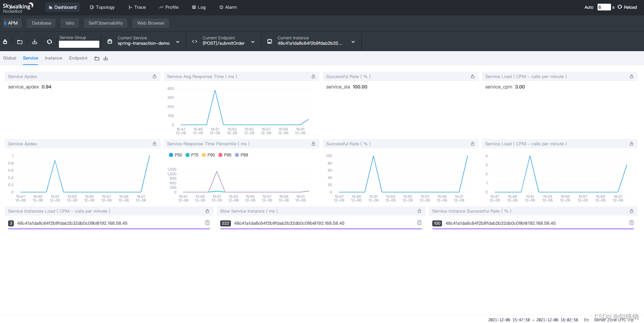644x323 pixels.
Task: Click lock icon on Slow Service Instance panel
Action: pyautogui.click(x=419, y=211)
